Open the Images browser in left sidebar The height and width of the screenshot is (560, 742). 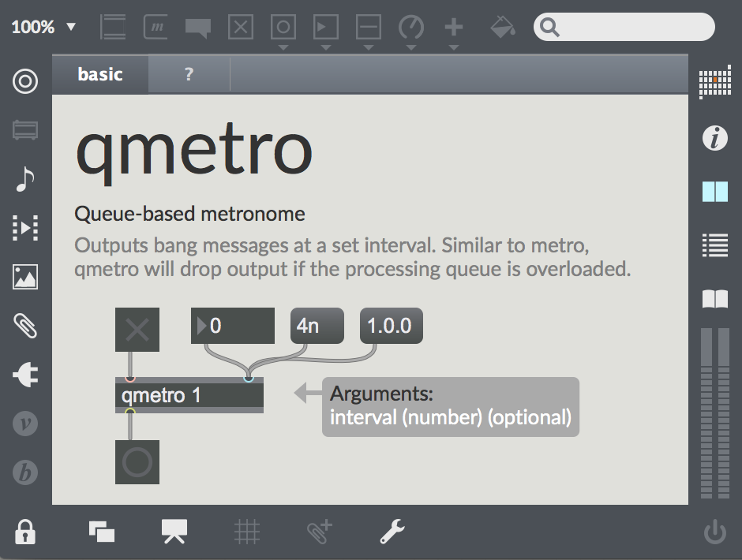pyautogui.click(x=25, y=277)
